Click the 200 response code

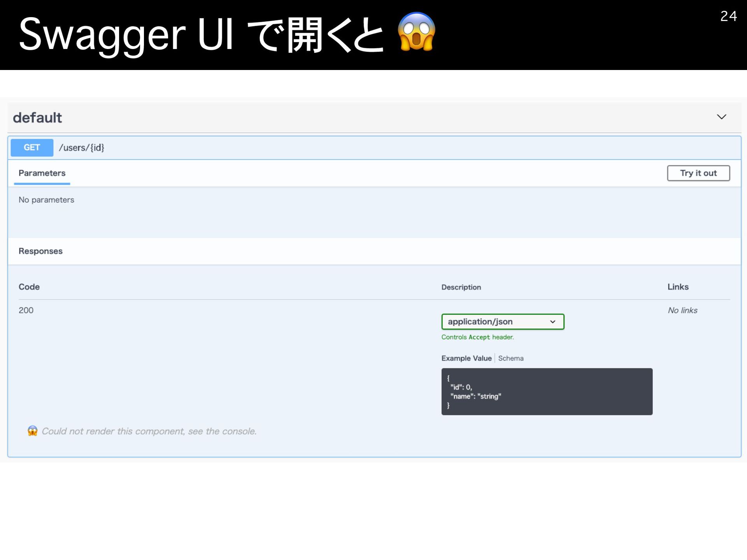(26, 310)
